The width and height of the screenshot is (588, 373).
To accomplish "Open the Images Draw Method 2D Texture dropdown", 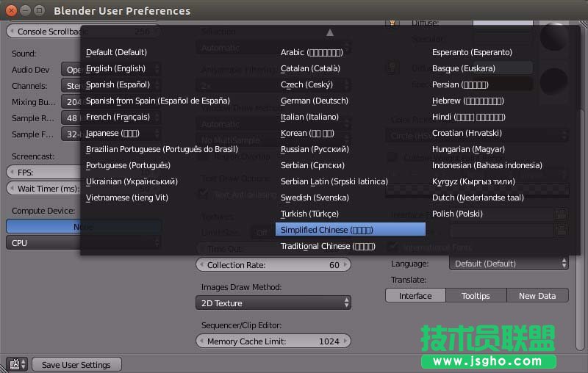I will [x=273, y=303].
